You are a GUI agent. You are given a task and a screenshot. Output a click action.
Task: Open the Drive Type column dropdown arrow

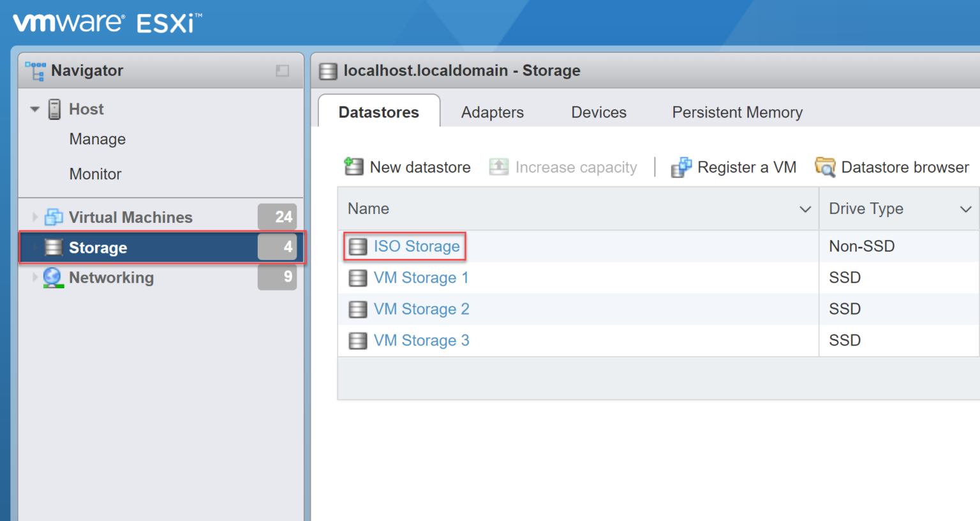point(966,209)
